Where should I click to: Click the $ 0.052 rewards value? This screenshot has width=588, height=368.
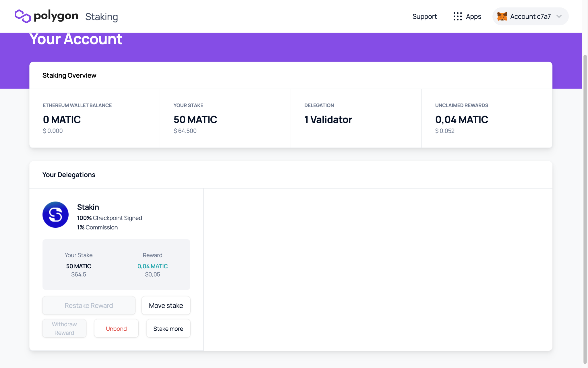[445, 131]
